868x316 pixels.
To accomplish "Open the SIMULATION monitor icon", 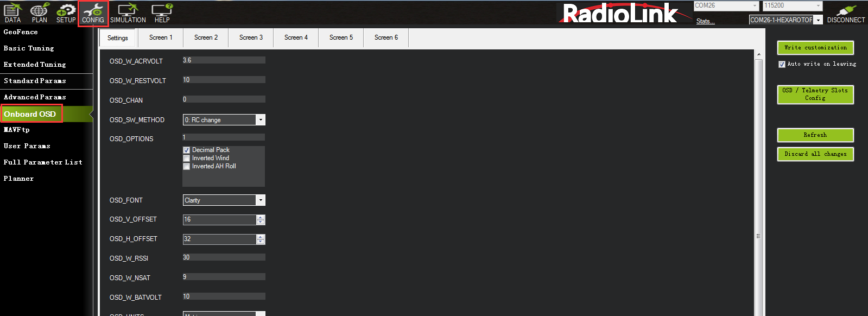I will click(x=128, y=12).
